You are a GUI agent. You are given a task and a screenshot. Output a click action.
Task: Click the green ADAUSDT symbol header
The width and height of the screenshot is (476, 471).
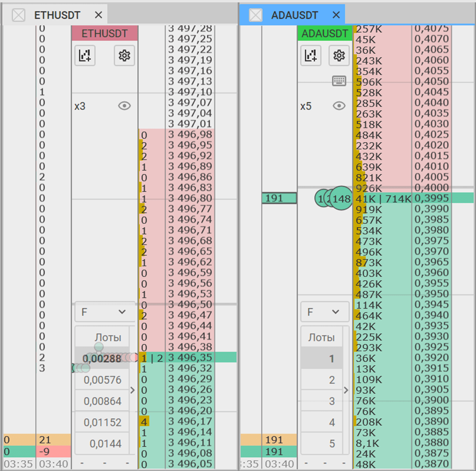(325, 33)
